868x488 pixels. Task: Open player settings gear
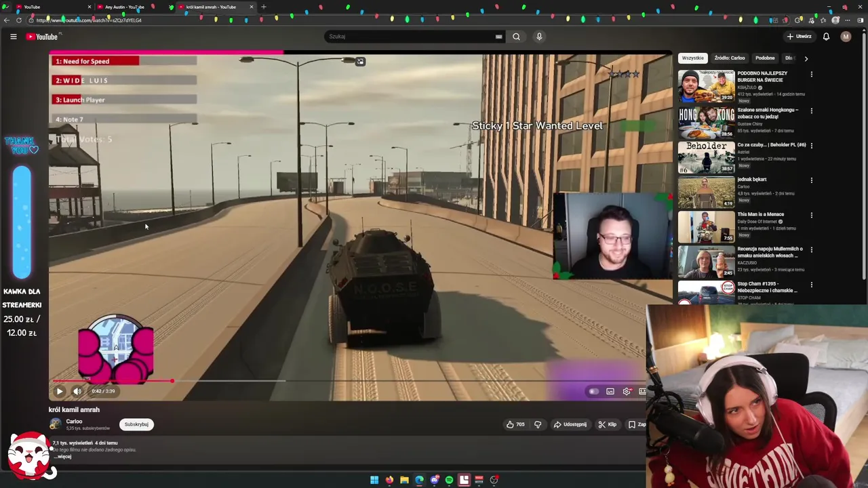[x=627, y=391]
